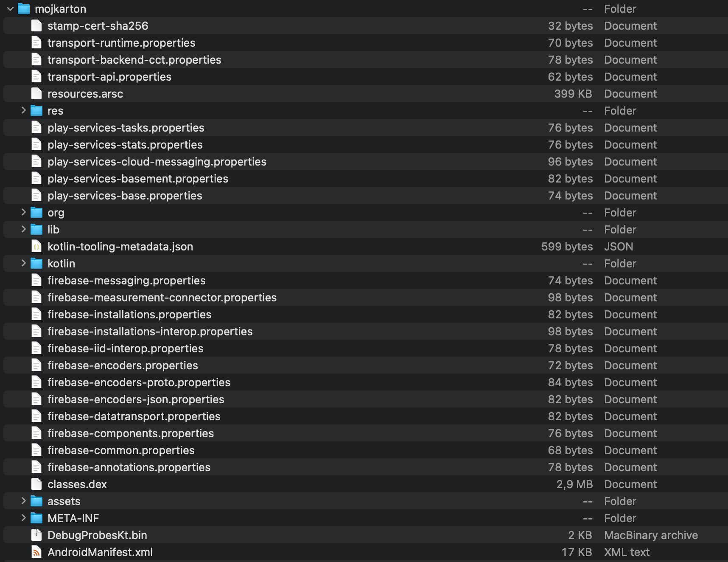Click the firebase-components.properties file icon

pos(36,433)
